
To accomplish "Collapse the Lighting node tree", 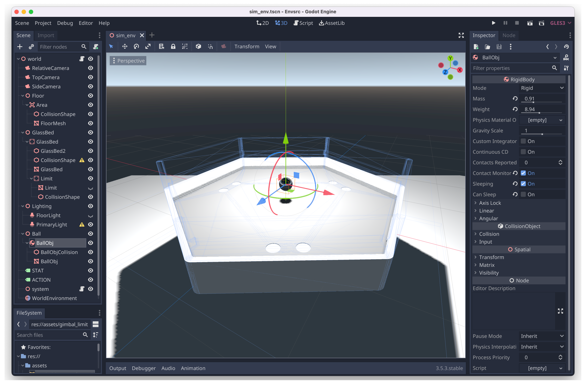I will (x=23, y=206).
